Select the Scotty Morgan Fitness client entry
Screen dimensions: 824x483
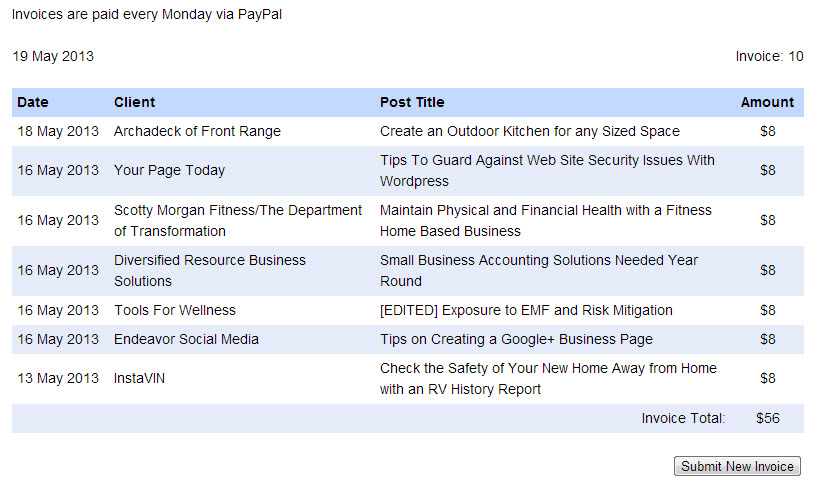(238, 220)
